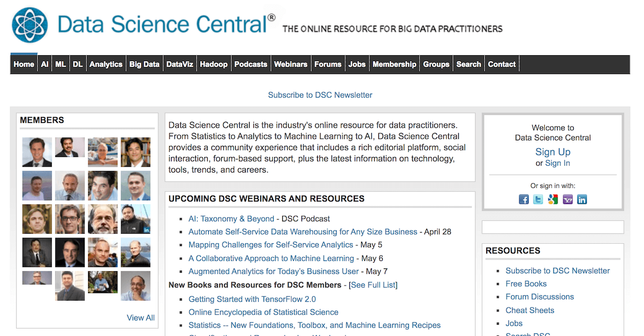Viewport: 644px width, 336px height.
Task: Open Cheat Sheets in the Resources panel
Action: 530,310
